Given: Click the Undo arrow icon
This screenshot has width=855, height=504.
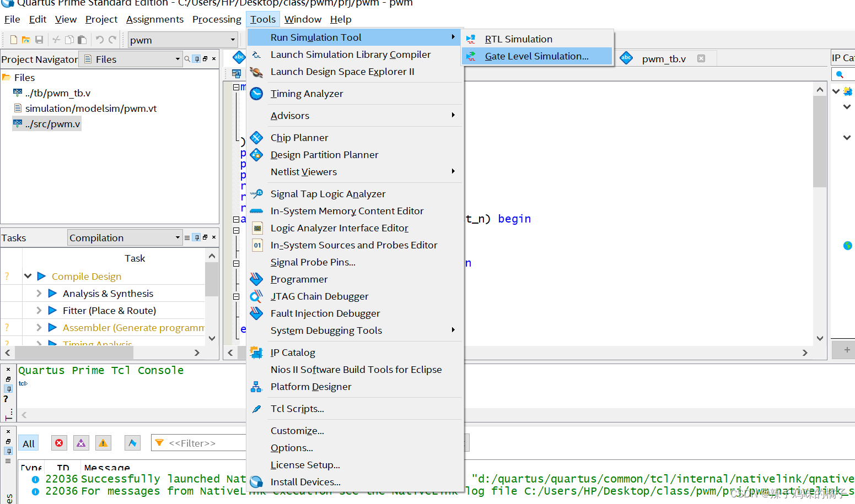Looking at the screenshot, I should coord(100,40).
